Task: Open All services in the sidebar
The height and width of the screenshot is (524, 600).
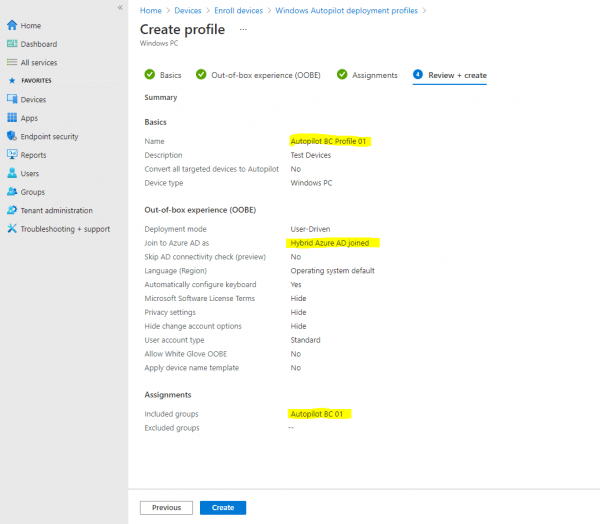Action: pyautogui.click(x=39, y=62)
